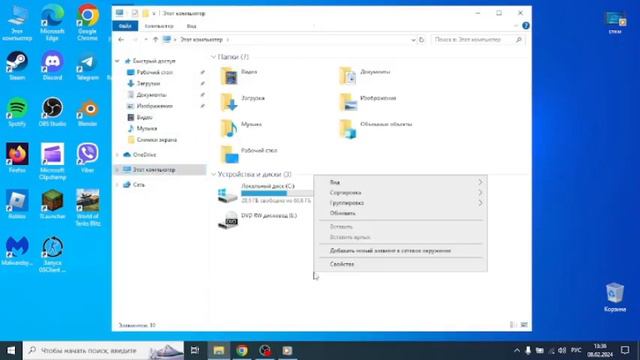The height and width of the screenshot is (360, 640).
Task: Collapse the Устройства и диски group header
Action: tap(213, 174)
